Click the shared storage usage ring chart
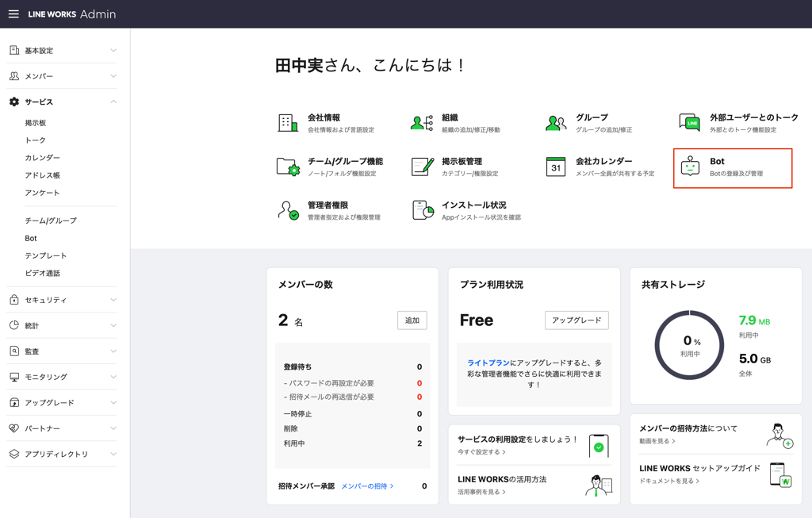 (689, 345)
